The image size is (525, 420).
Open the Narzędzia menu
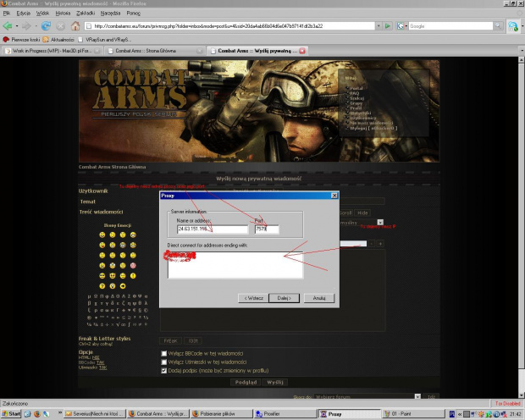[x=110, y=13]
